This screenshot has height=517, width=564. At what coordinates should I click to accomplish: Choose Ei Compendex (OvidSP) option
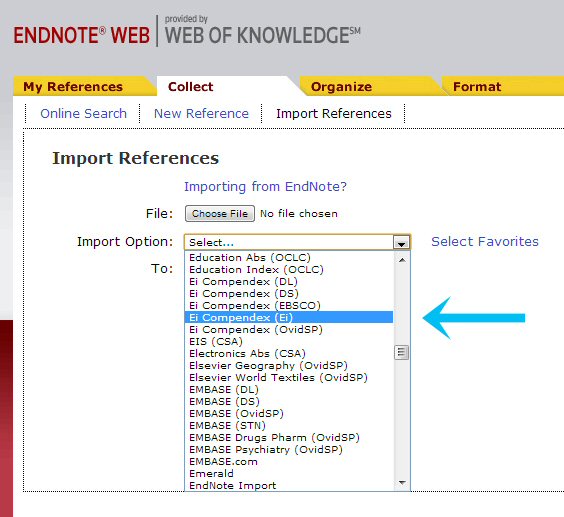pyautogui.click(x=256, y=329)
